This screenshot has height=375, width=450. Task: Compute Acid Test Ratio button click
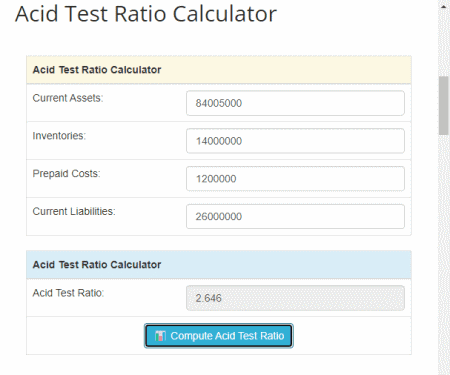pos(219,336)
